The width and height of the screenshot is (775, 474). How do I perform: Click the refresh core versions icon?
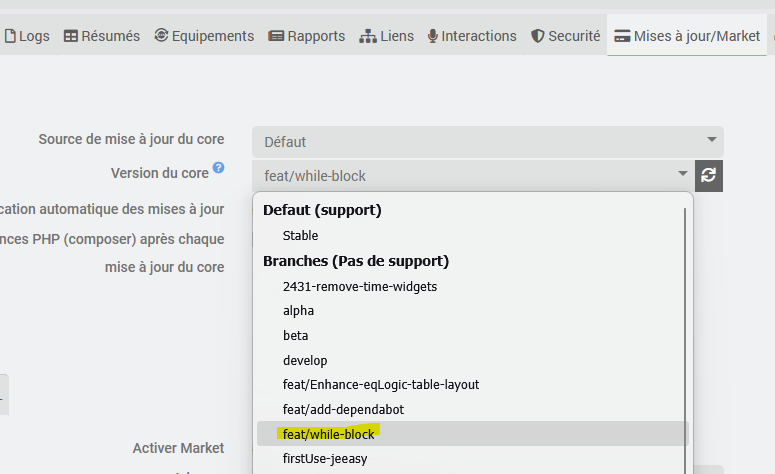709,175
